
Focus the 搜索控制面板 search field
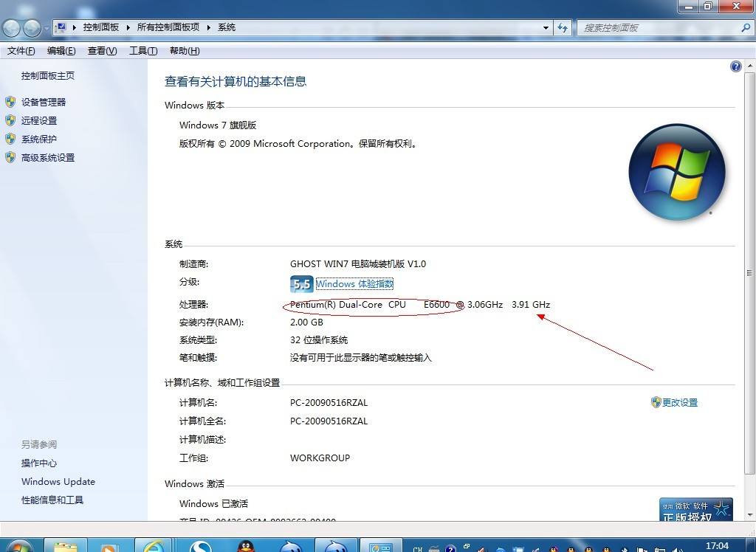point(658,28)
